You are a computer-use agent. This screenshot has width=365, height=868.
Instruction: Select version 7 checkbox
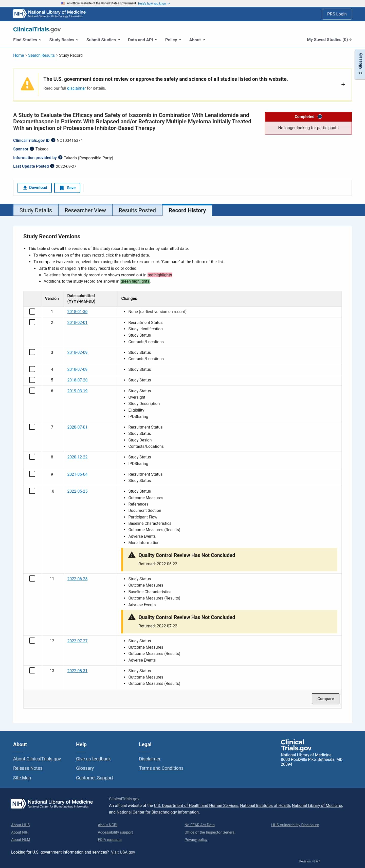coord(32,427)
